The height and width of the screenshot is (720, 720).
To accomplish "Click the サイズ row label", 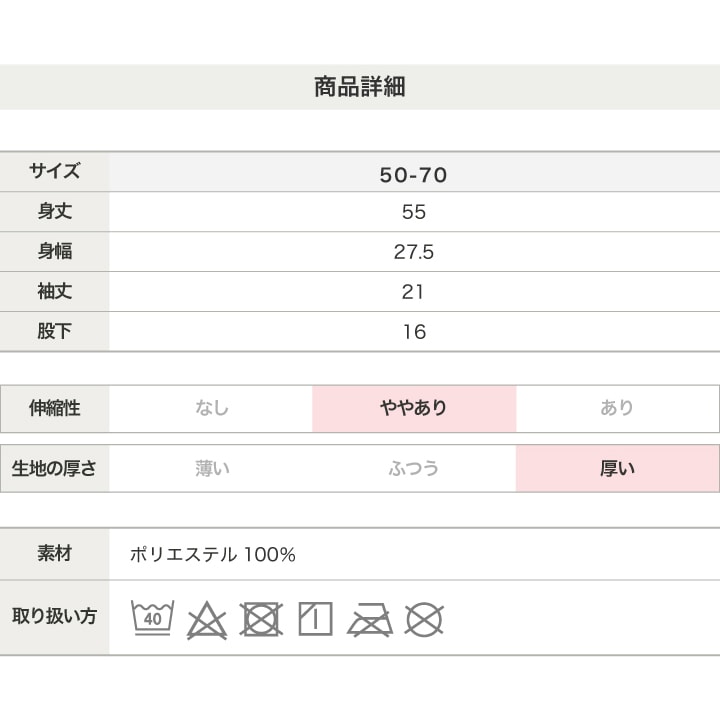I will pyautogui.click(x=55, y=171).
